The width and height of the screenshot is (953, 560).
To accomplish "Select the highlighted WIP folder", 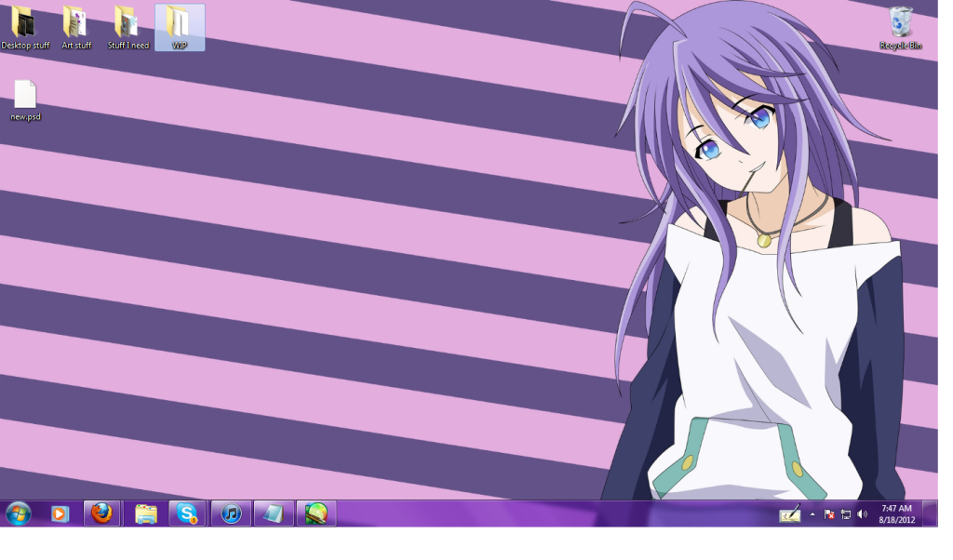I will 180,27.
